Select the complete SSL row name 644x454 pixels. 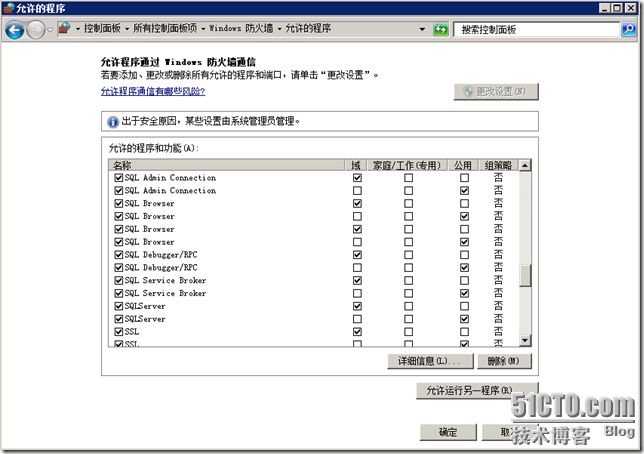(132, 332)
